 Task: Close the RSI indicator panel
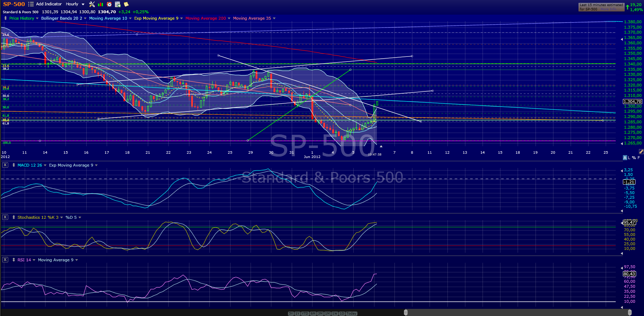click(x=5, y=260)
